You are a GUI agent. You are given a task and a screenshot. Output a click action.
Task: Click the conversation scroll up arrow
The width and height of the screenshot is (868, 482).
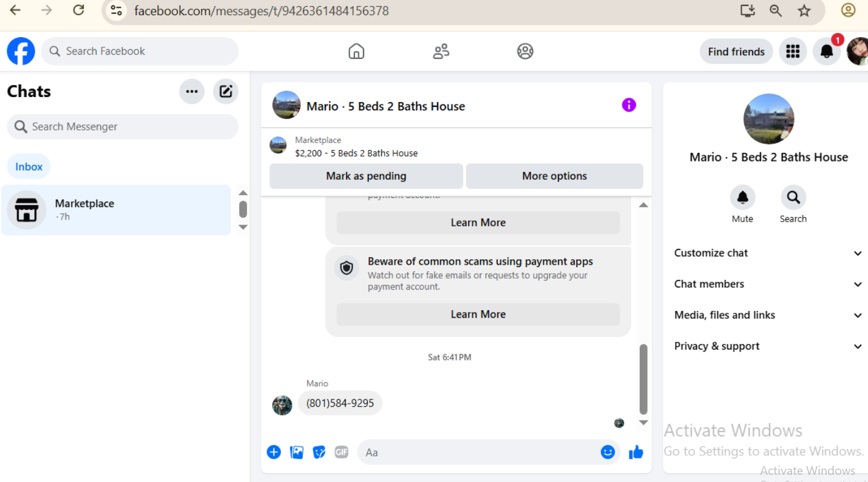pos(643,205)
